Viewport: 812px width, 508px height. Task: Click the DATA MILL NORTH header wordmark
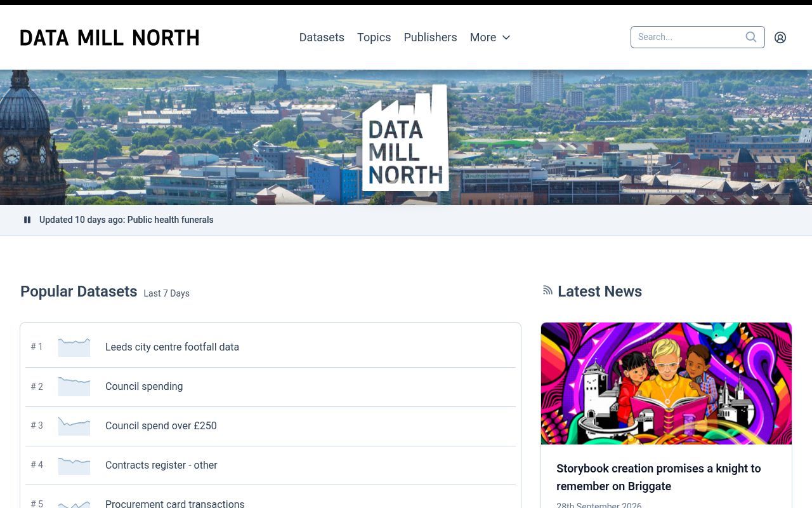pos(109,37)
